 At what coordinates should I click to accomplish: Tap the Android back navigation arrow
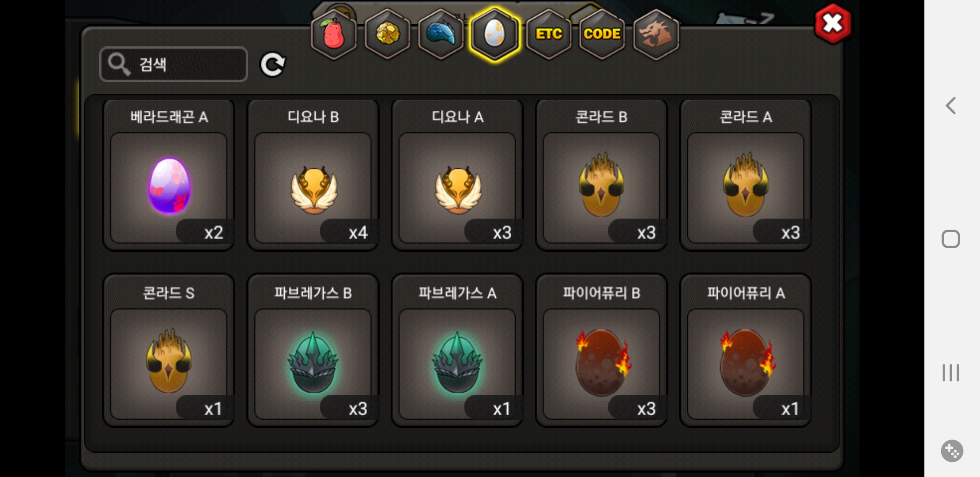(x=951, y=106)
